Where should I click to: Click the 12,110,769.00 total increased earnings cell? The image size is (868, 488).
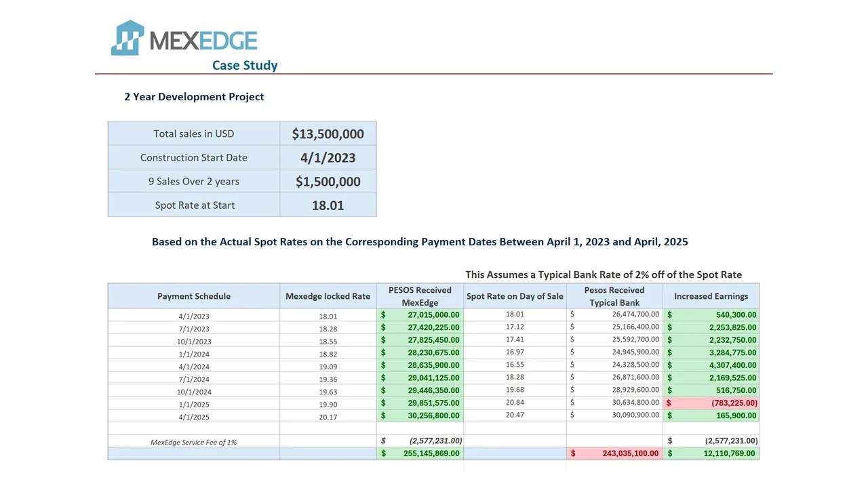[711, 453]
